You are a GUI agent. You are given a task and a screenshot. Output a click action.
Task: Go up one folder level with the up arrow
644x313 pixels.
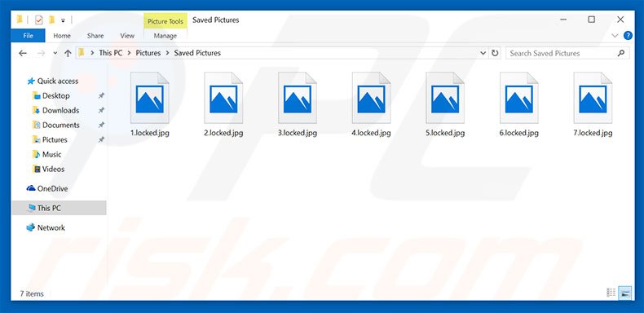[x=68, y=53]
